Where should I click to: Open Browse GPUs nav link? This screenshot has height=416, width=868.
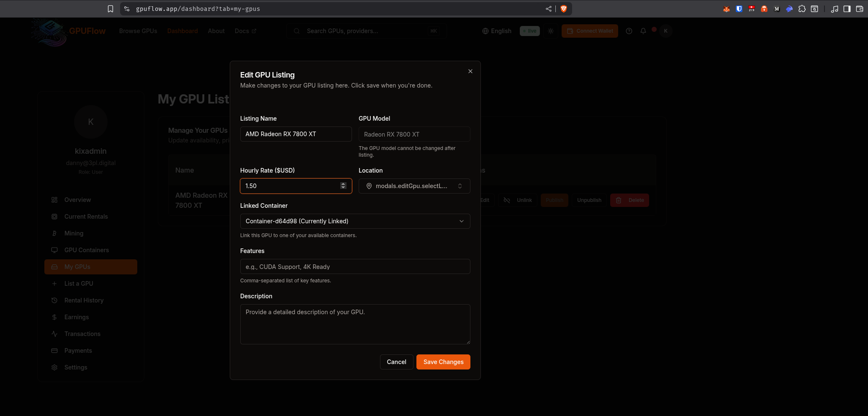pos(138,31)
